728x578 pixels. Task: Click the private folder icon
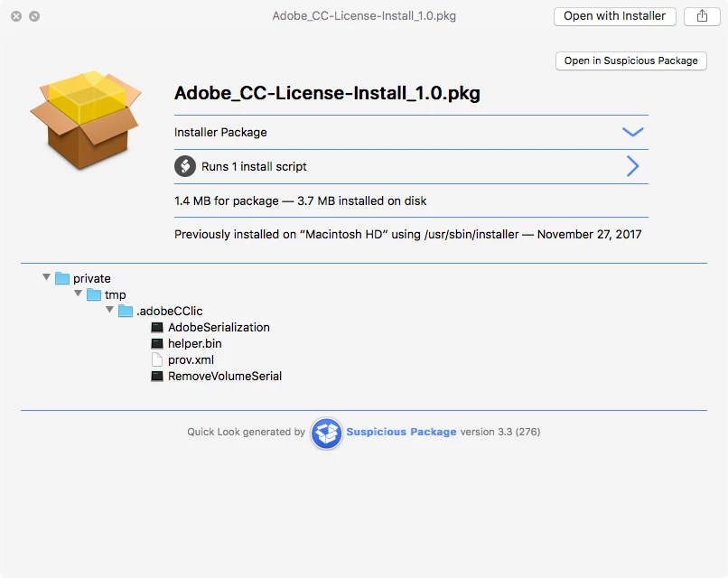point(62,278)
